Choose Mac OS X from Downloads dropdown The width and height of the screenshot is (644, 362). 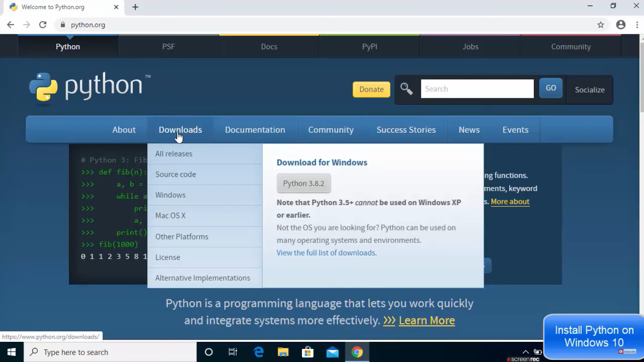(x=205, y=216)
